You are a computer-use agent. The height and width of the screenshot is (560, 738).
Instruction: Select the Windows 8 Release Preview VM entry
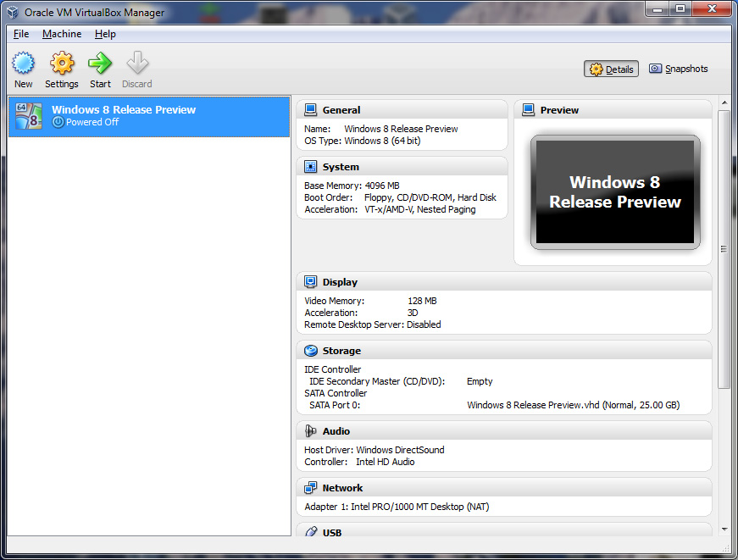149,117
